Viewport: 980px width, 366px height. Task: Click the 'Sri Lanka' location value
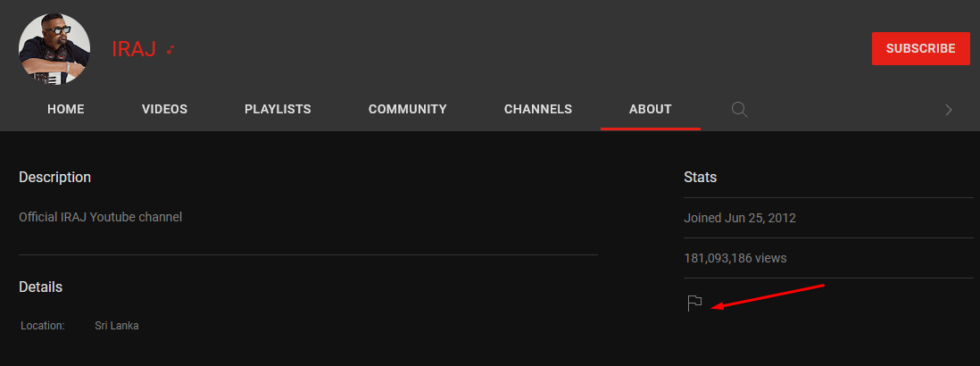pos(117,326)
